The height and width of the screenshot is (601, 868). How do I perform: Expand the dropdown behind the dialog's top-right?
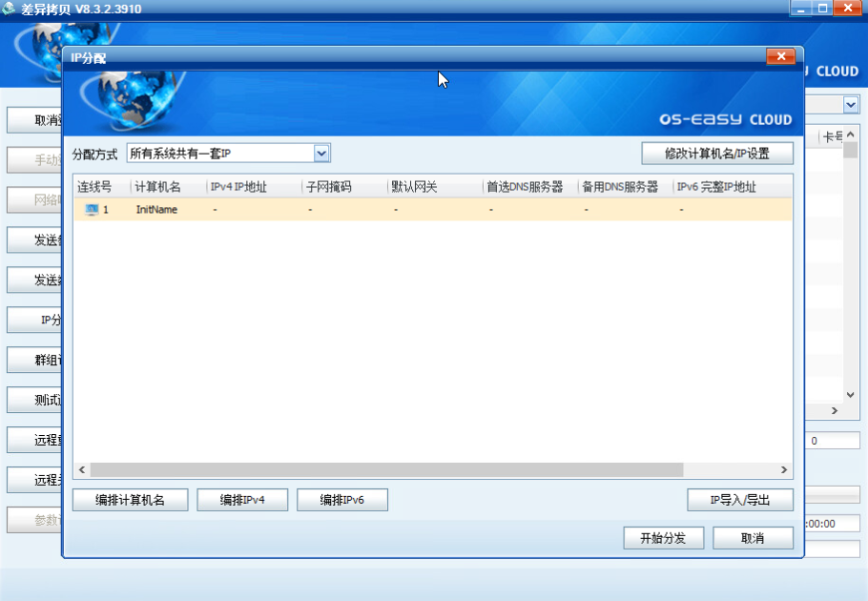pos(849,104)
